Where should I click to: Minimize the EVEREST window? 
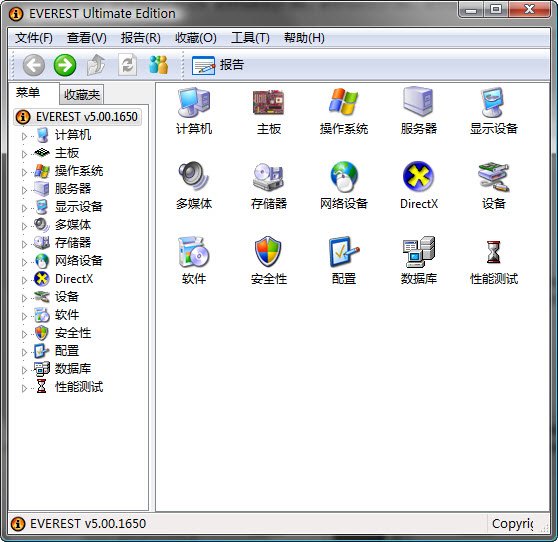coord(470,10)
